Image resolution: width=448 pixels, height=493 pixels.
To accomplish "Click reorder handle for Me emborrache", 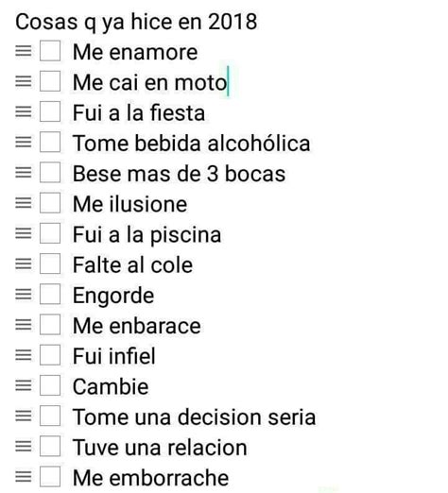I will (x=24, y=477).
